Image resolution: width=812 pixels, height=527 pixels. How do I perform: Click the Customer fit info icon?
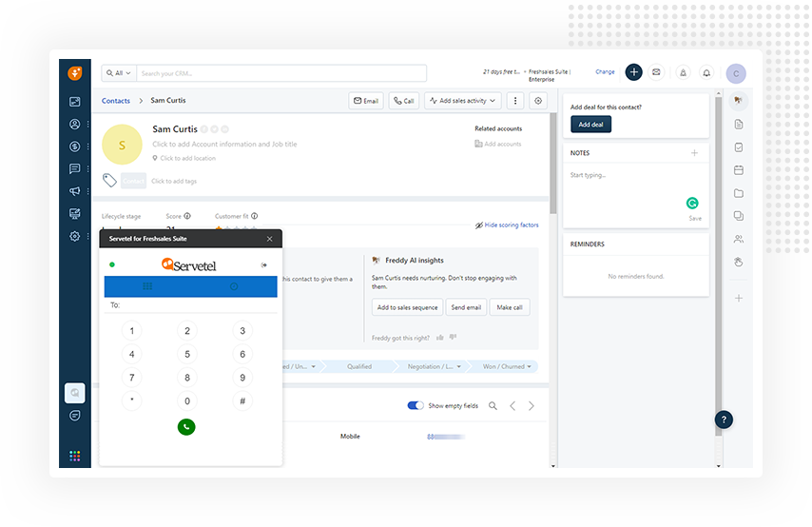[x=254, y=216]
